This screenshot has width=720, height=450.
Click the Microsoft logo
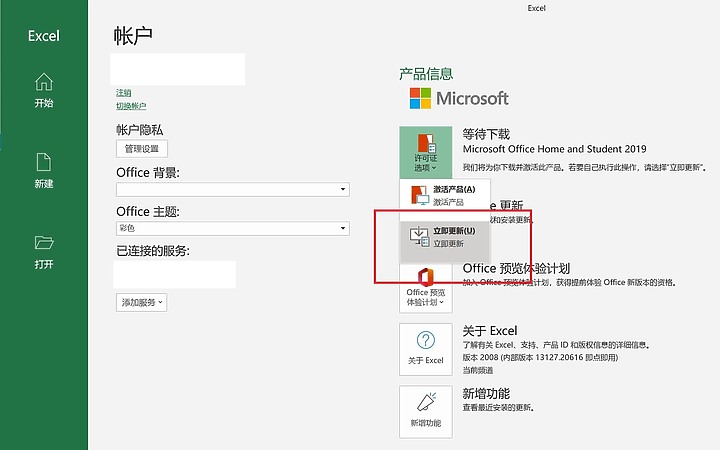tap(459, 98)
